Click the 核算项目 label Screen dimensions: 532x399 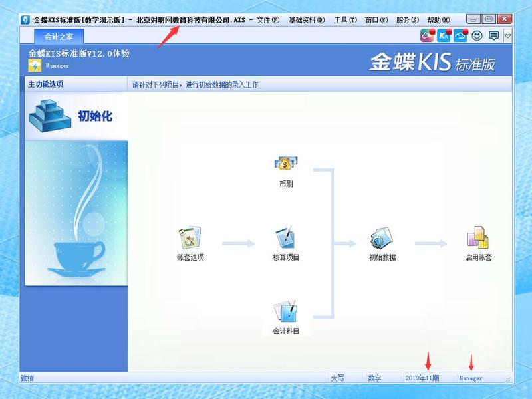(286, 257)
